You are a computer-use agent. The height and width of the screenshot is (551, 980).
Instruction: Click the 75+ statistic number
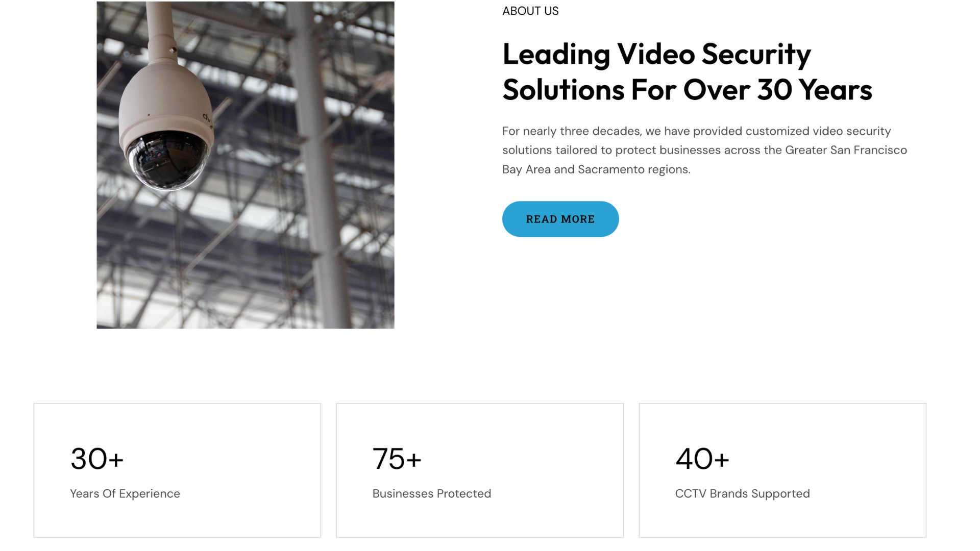coord(397,458)
